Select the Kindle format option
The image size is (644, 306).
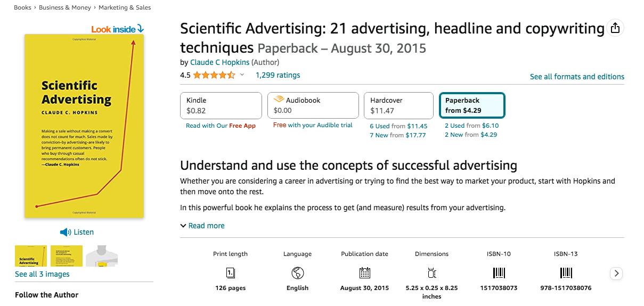221,105
